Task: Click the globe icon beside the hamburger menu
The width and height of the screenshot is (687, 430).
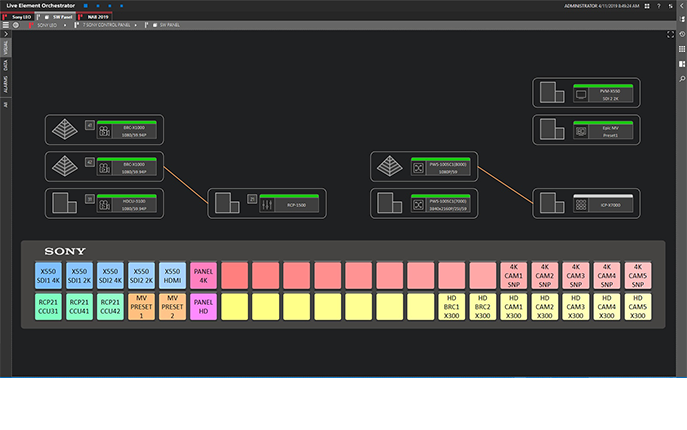Action: 16,25
